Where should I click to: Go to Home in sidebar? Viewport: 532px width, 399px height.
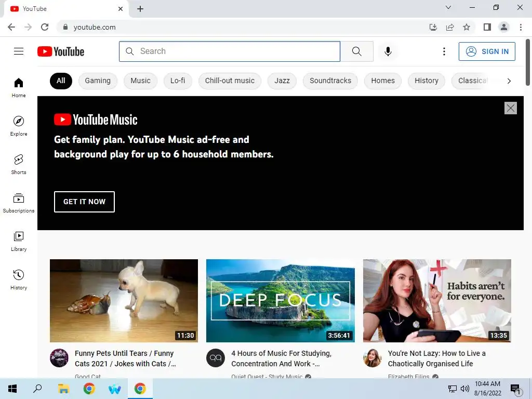pyautogui.click(x=19, y=87)
